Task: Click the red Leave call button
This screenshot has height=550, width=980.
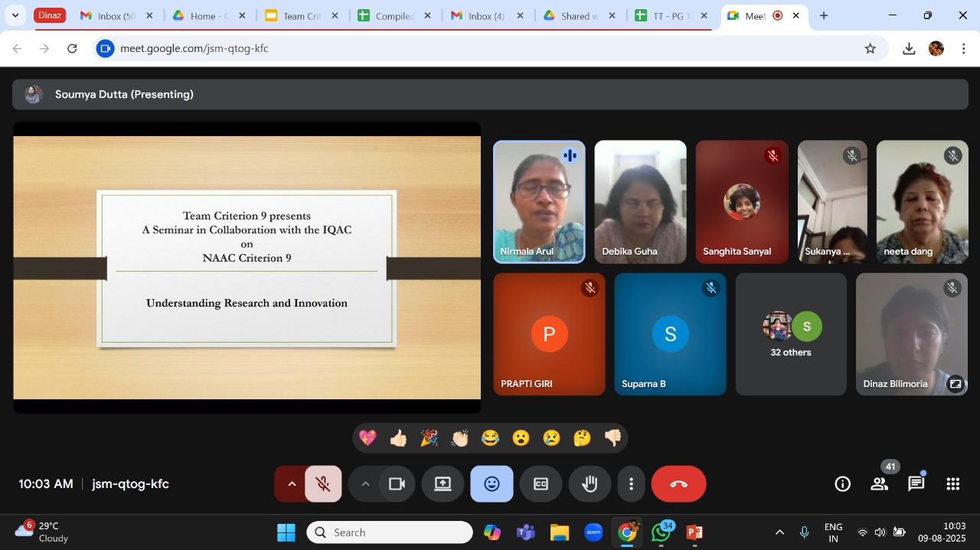Action: tap(678, 484)
